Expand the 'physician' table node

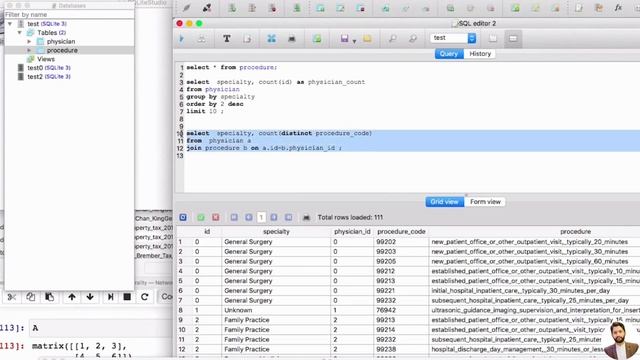[29, 42]
